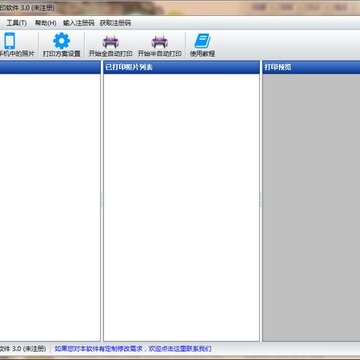Image resolution: width=360 pixels, height=360 pixels.
Task: Click the gray print preview area
Action: pyautogui.click(x=311, y=207)
